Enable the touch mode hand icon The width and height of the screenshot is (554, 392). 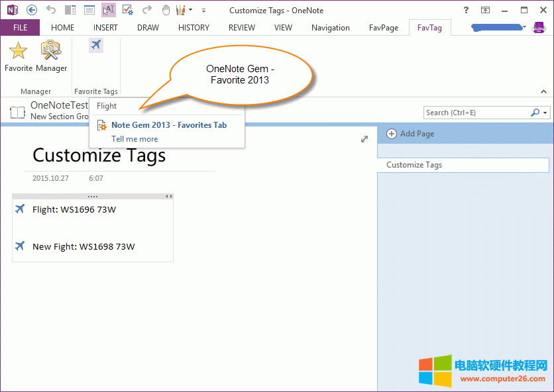pos(166,10)
